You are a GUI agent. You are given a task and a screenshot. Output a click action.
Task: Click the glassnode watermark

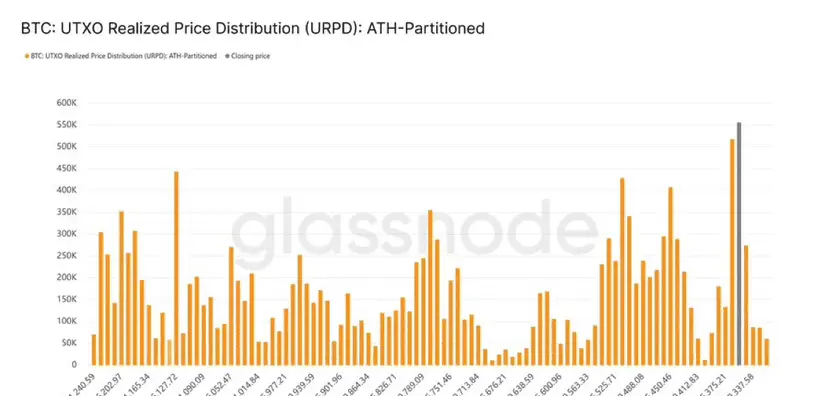[x=415, y=231]
